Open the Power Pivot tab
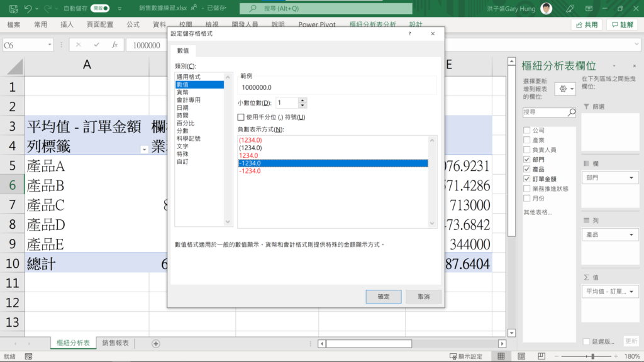 coord(317,25)
